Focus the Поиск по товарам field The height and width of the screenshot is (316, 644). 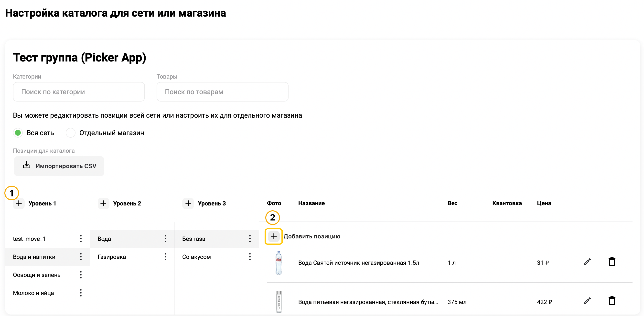point(222,92)
